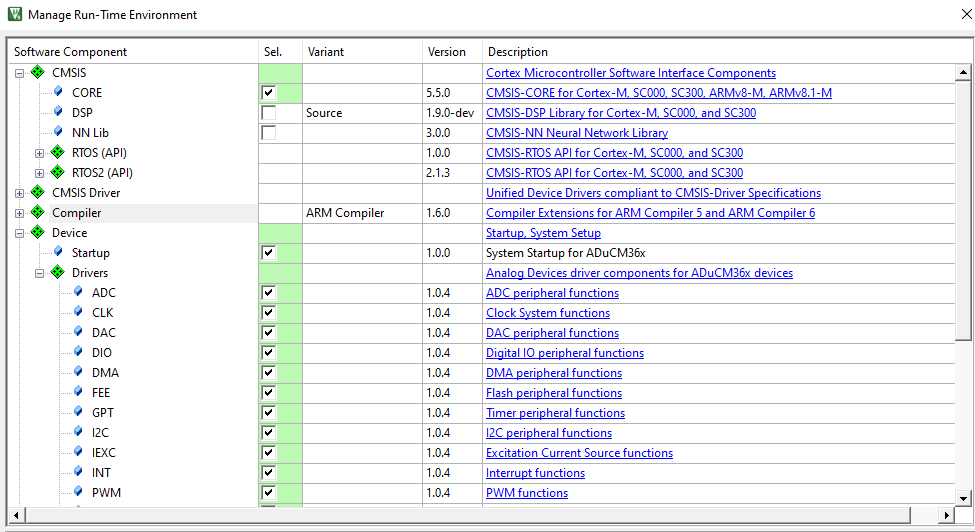Click the CMSIS Driver green diamond icon

tap(38, 192)
